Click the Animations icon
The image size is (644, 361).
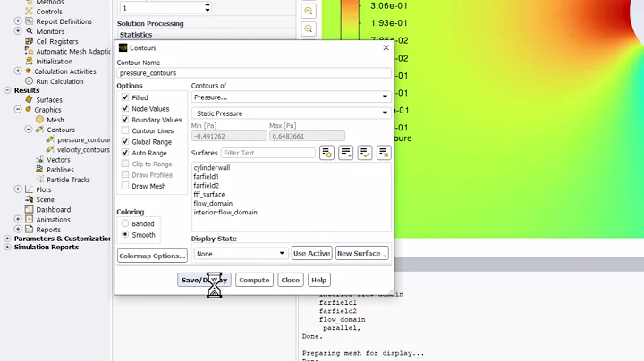point(29,219)
